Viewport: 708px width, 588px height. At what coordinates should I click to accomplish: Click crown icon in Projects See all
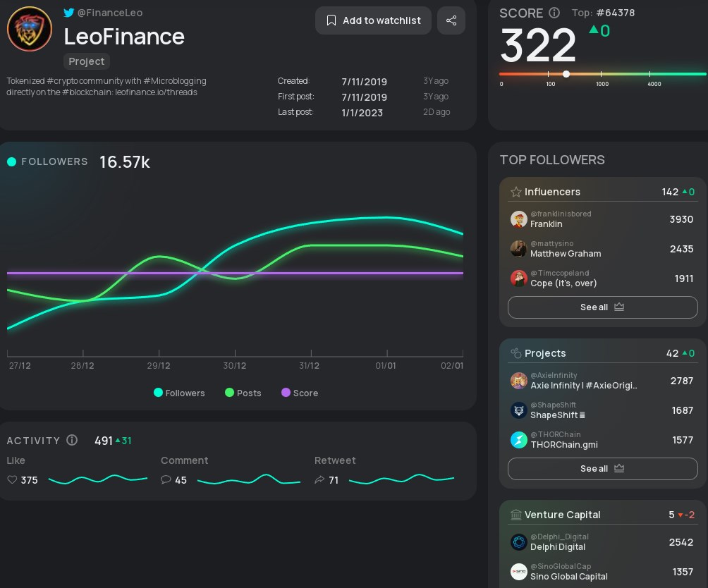(619, 468)
